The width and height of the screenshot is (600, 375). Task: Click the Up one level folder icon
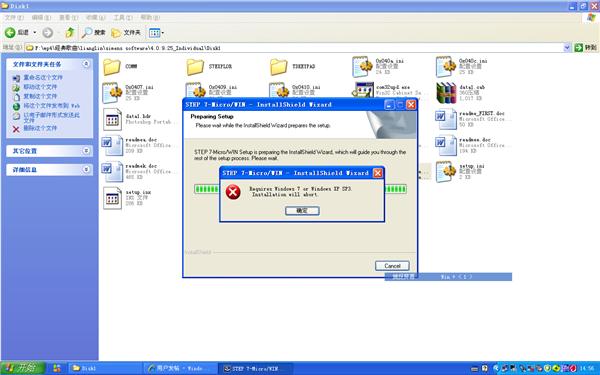pos(70,33)
